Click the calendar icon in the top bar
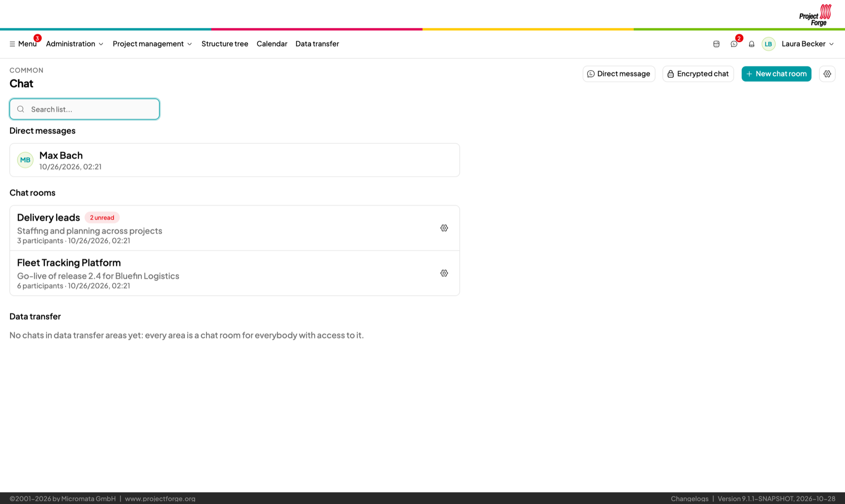Image resolution: width=845 pixels, height=504 pixels. (x=716, y=44)
